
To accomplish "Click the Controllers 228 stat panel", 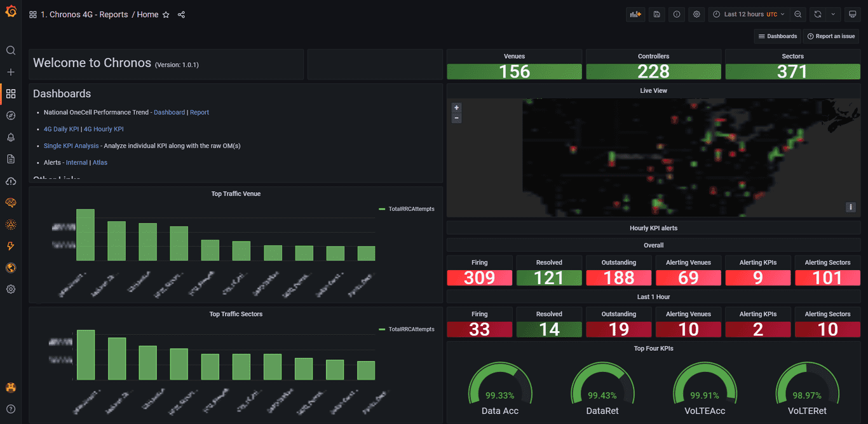I will tap(653, 65).
